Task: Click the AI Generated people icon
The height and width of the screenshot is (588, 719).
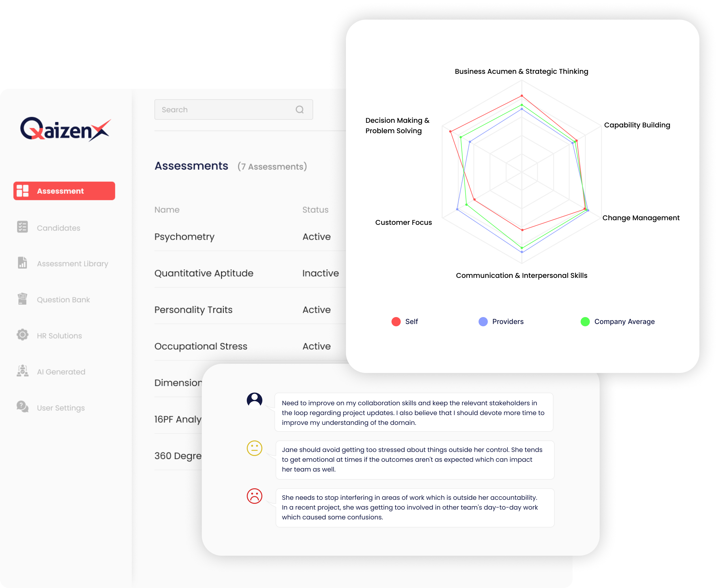Action: pyautogui.click(x=22, y=371)
